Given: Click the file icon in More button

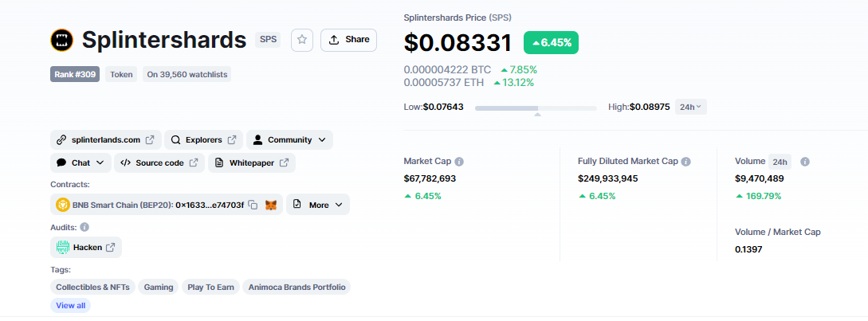Looking at the screenshot, I should (297, 204).
